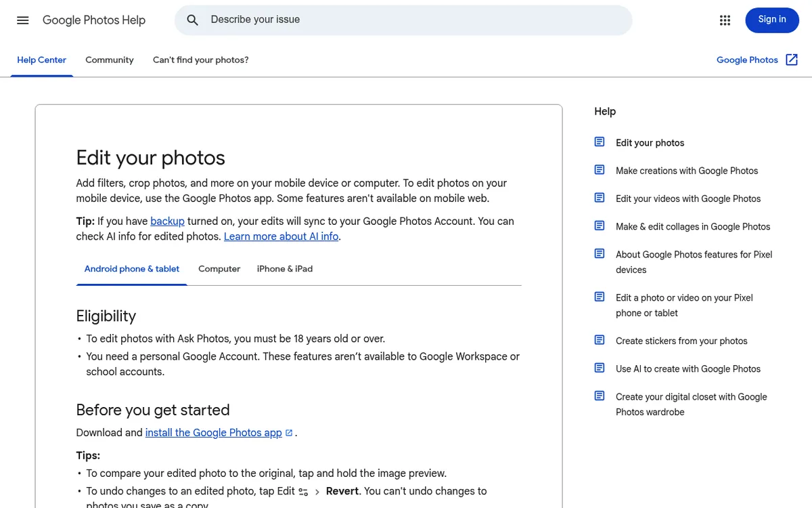The width and height of the screenshot is (812, 508).
Task: Open Create your digital closet article
Action: (x=692, y=404)
